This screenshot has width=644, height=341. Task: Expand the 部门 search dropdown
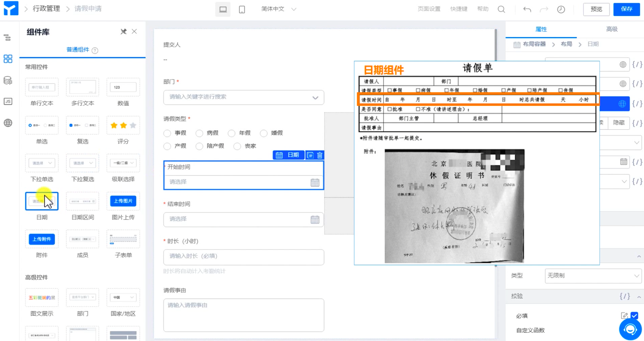[x=244, y=97]
